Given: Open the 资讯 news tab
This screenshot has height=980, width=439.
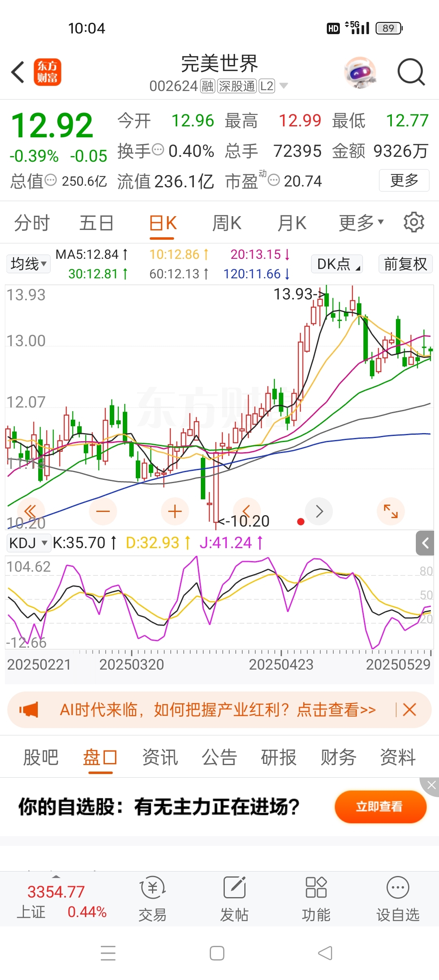Looking at the screenshot, I should tap(160, 757).
